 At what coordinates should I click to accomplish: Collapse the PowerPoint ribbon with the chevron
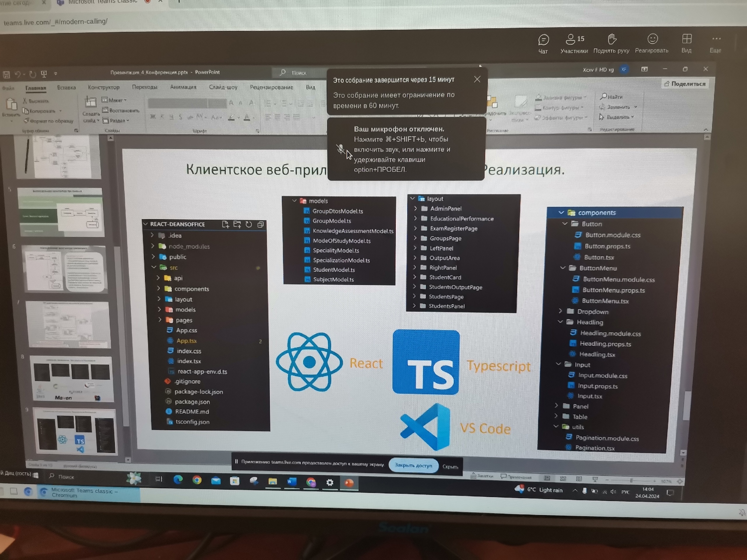706,129
